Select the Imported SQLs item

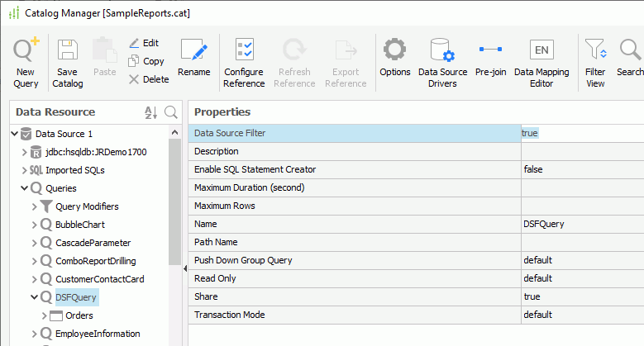75,170
